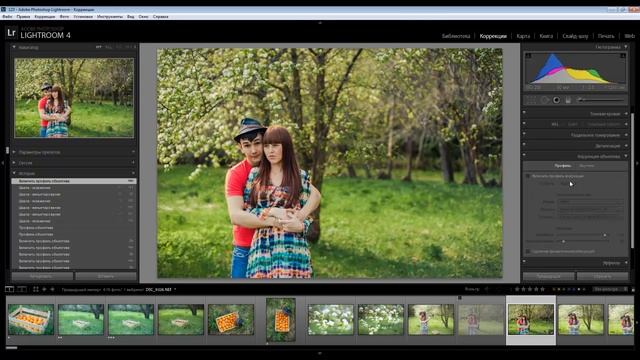Adjust the lens Vignetting amount slider
640x360 pixels.
563,241
